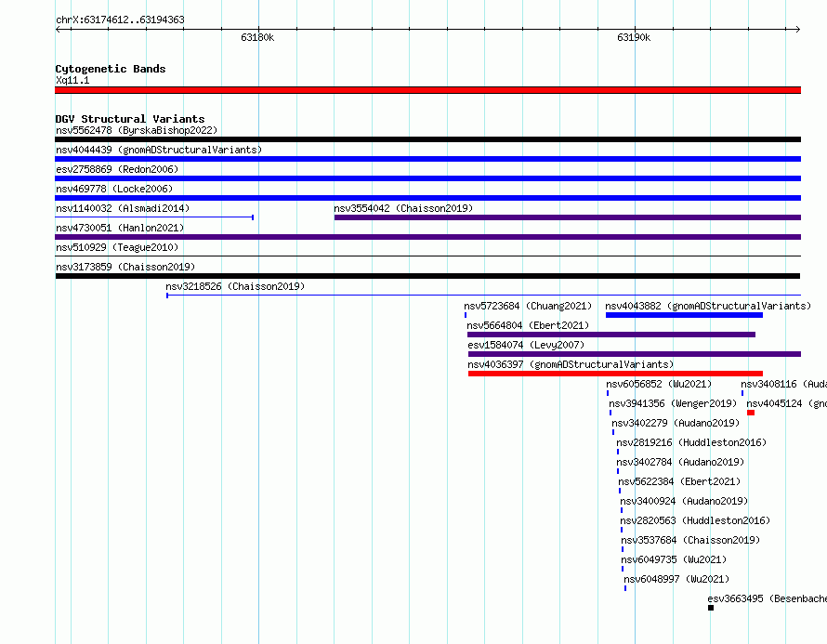Click the black esv3663495 variant block

point(711,608)
